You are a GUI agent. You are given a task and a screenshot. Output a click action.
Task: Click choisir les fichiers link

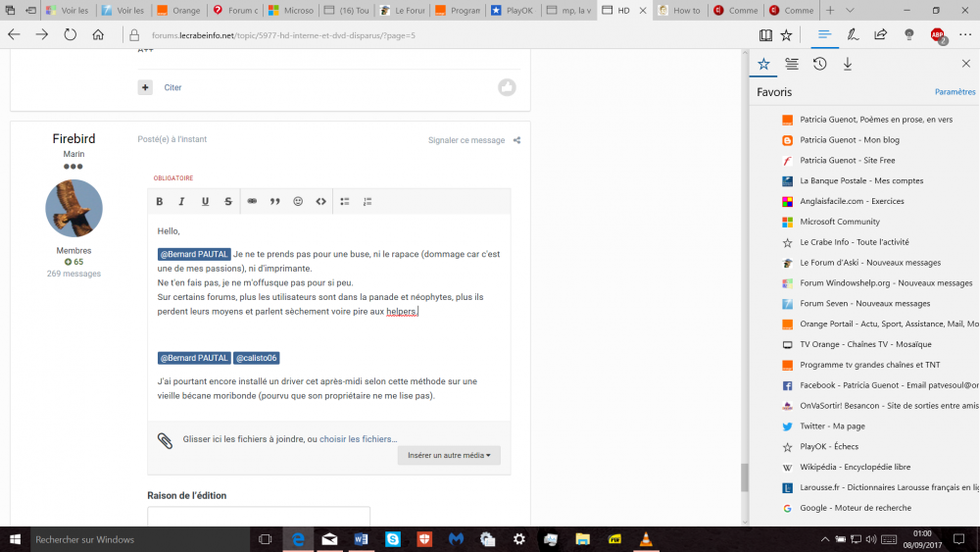point(358,439)
